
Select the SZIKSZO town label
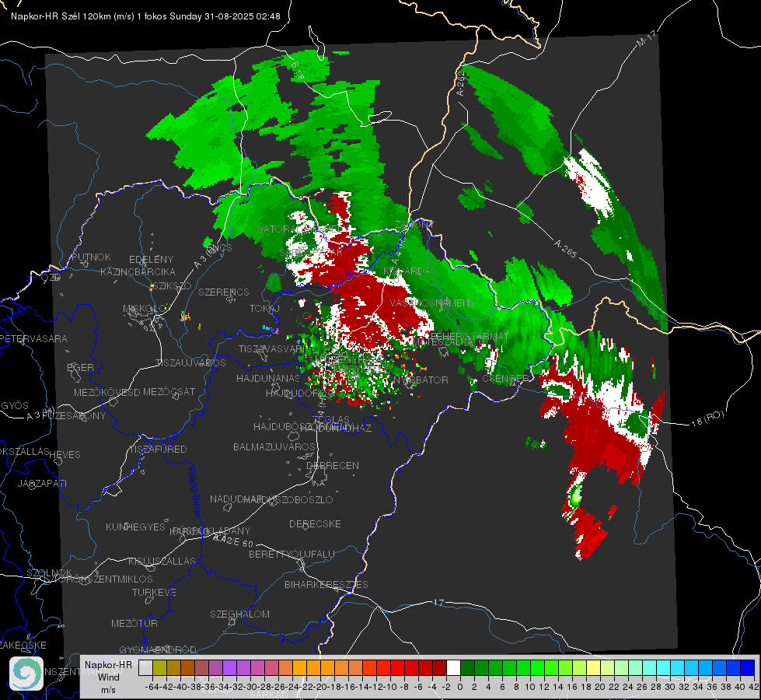pyautogui.click(x=172, y=286)
